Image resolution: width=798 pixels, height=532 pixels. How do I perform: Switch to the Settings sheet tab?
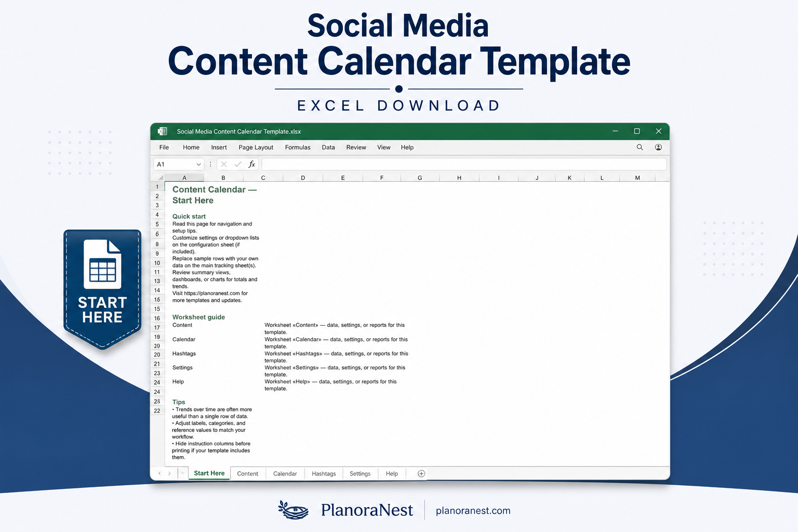coord(360,474)
